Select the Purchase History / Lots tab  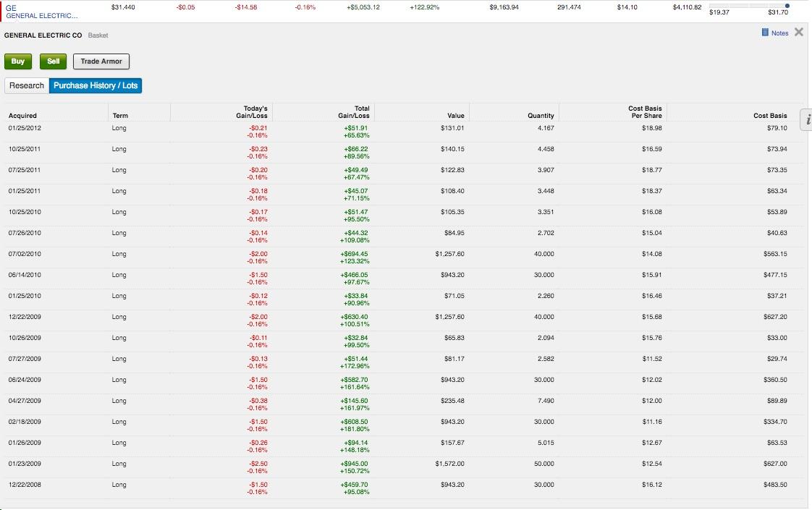point(96,85)
